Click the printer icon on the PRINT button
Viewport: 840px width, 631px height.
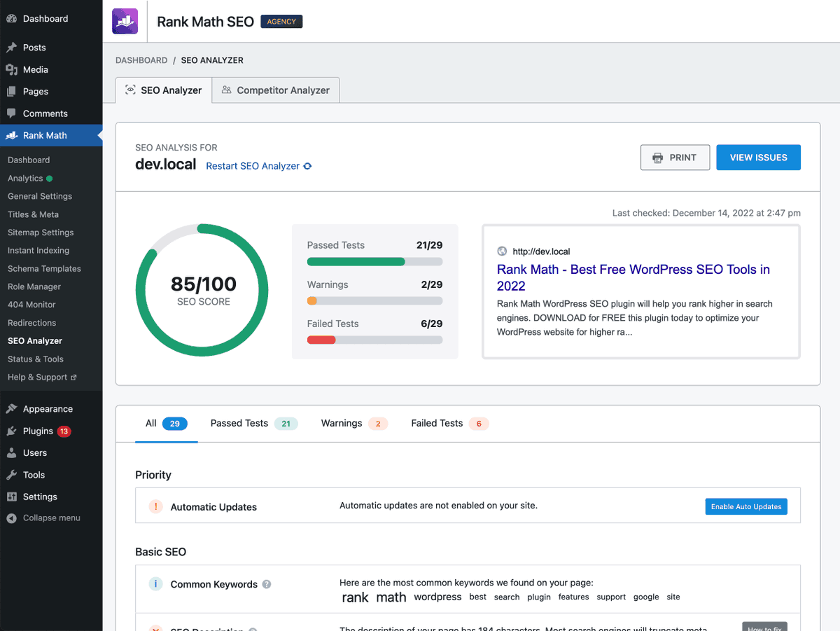click(x=656, y=157)
